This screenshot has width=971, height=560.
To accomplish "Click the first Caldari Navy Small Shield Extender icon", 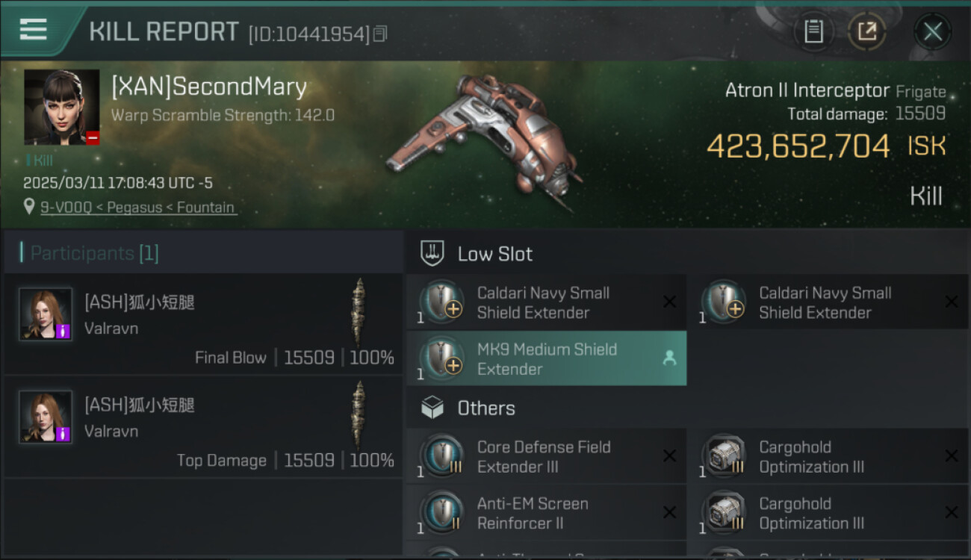I will point(441,302).
